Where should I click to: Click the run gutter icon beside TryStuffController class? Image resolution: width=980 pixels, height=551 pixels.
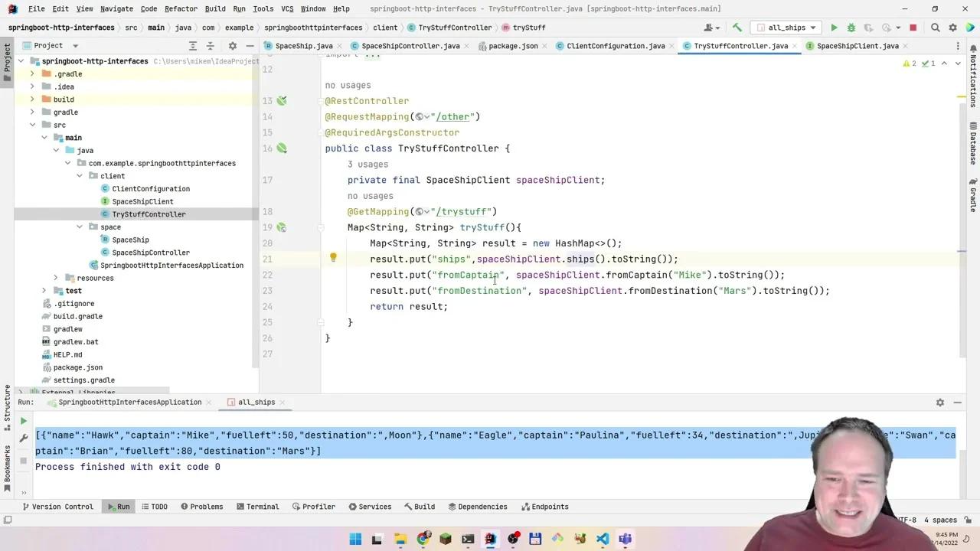point(282,148)
